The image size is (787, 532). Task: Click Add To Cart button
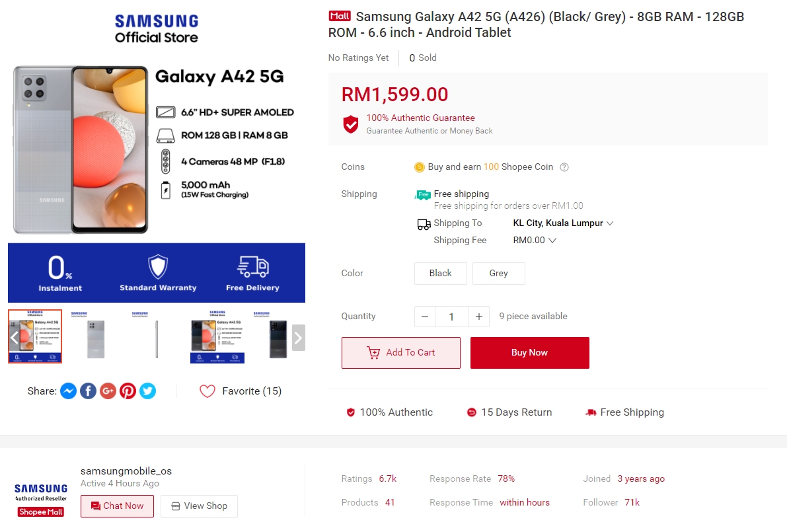click(400, 353)
